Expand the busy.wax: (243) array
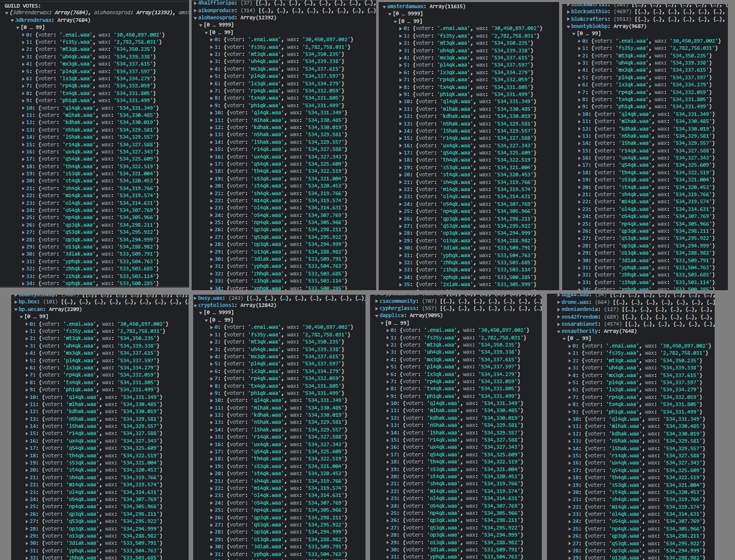Viewport: 735px width, 560px height. click(x=195, y=297)
